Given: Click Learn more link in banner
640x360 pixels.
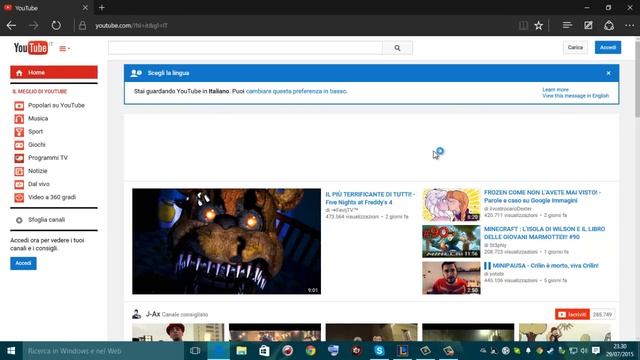Looking at the screenshot, I should [555, 89].
